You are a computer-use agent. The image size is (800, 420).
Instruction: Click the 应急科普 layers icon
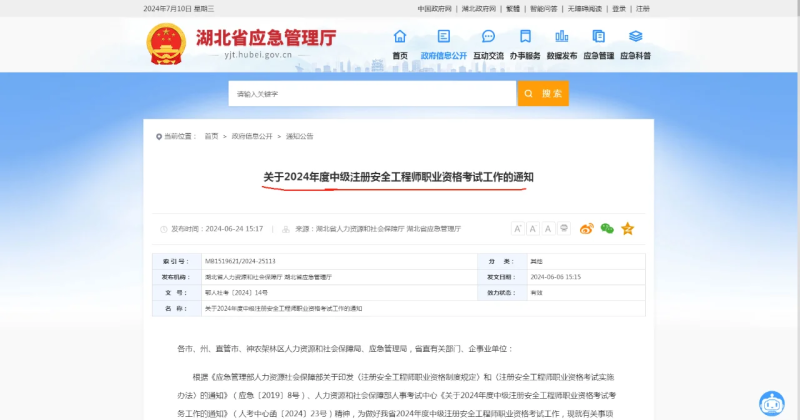tap(635, 37)
